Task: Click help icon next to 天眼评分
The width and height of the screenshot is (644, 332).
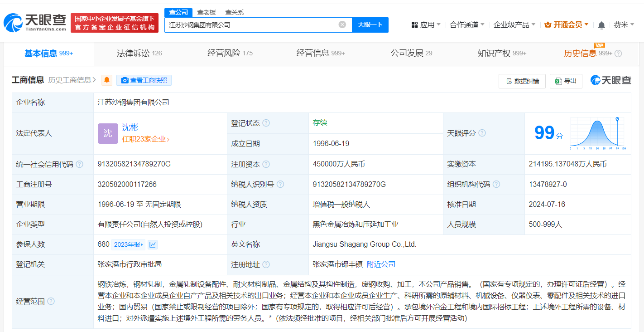Action: [x=482, y=133]
